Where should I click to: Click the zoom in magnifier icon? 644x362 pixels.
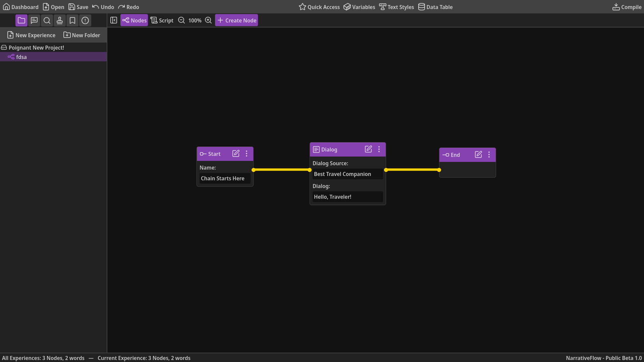[x=208, y=20]
